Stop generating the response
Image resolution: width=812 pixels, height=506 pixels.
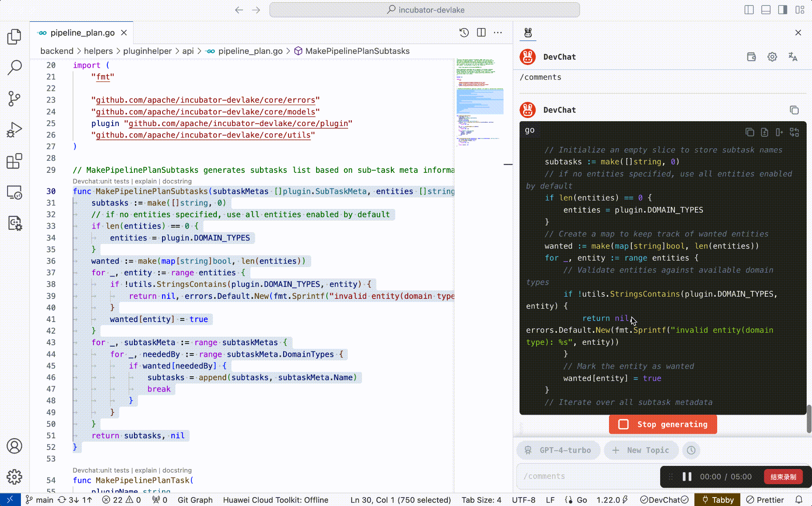coord(663,424)
